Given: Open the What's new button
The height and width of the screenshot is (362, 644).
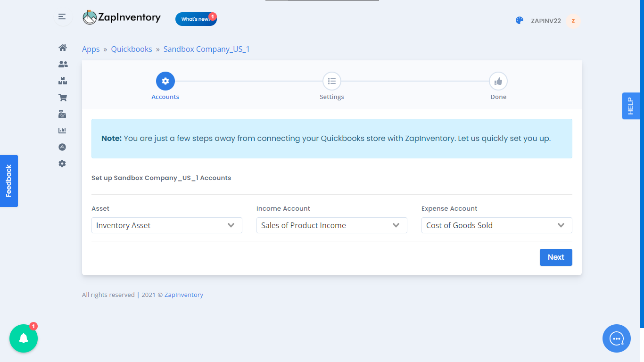Looking at the screenshot, I should coord(196,19).
